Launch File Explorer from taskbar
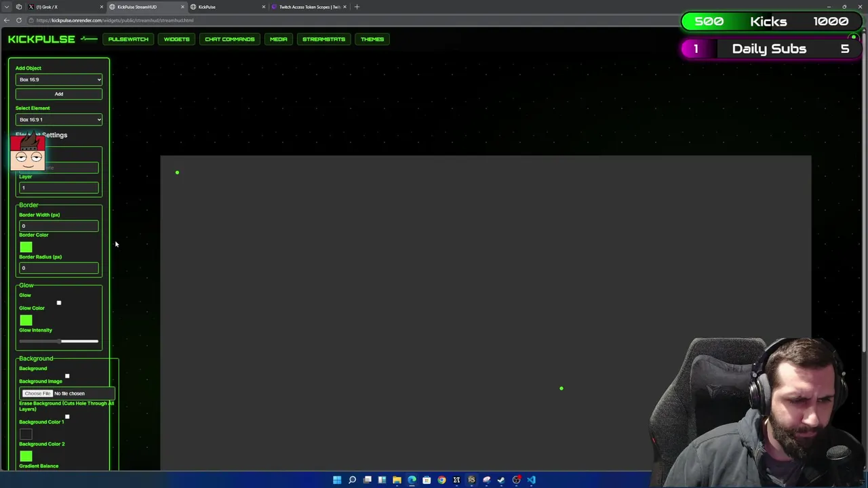This screenshot has height=488, width=868. (x=397, y=480)
